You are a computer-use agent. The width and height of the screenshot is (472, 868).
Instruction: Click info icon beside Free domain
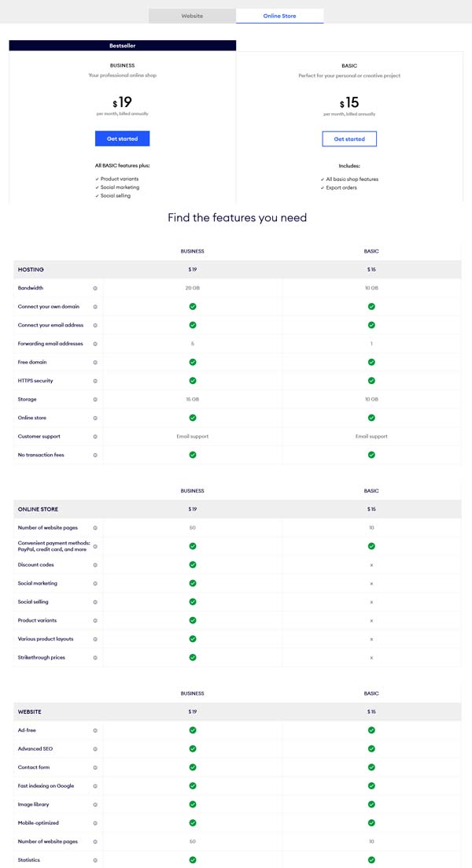95,362
